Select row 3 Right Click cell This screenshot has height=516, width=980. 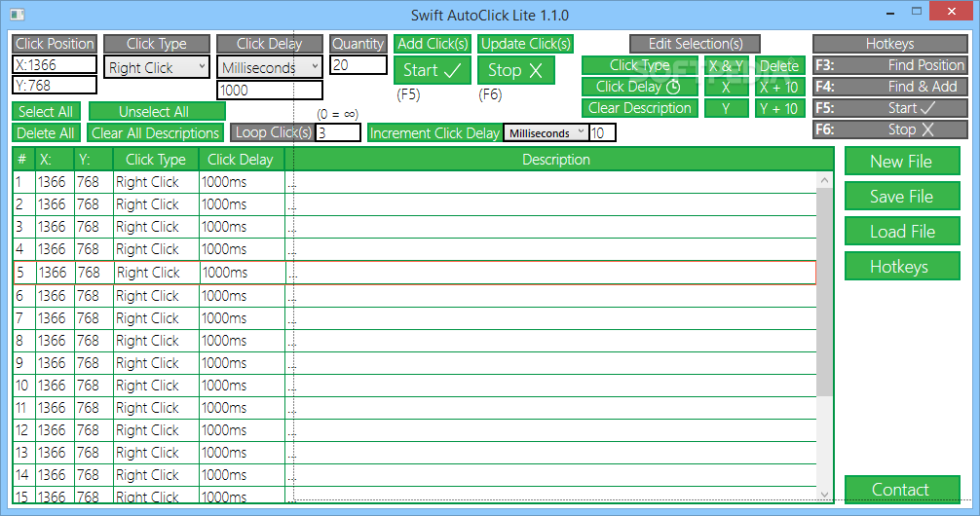(x=156, y=227)
